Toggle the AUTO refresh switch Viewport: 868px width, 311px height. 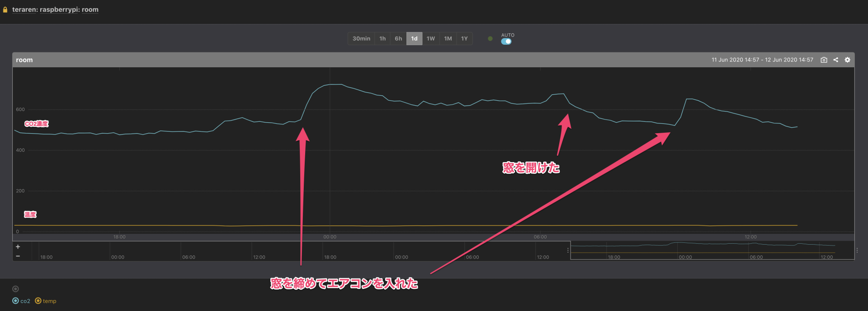506,42
